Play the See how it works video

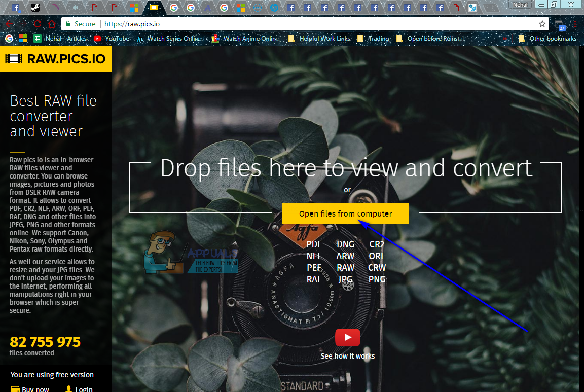point(347,337)
